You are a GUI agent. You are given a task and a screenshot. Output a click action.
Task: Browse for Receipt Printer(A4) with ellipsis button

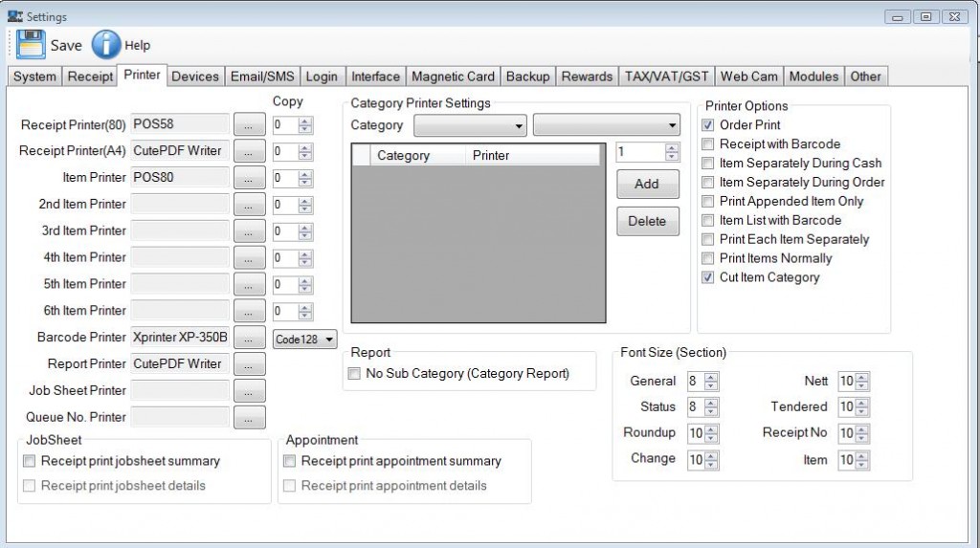tap(250, 151)
